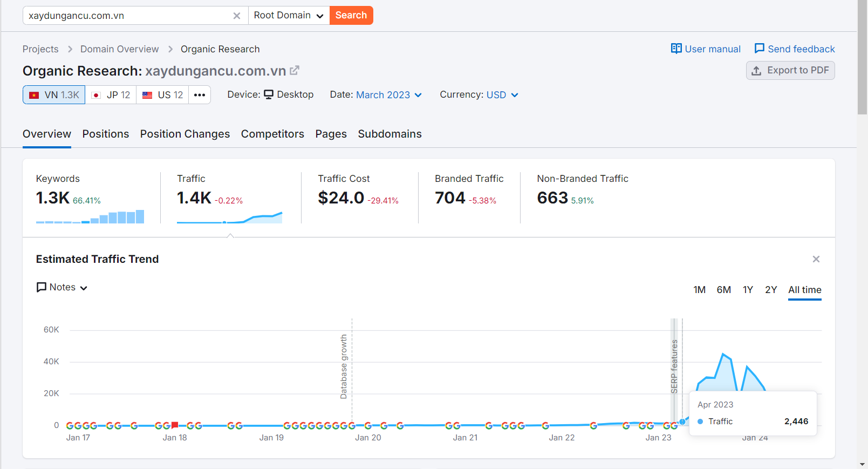Click the Traffic Cost $24.0 value

(x=341, y=198)
